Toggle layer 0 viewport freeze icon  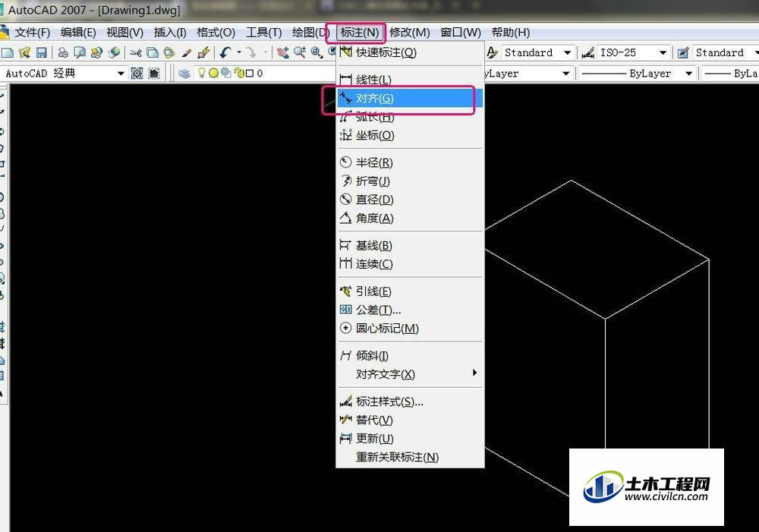click(225, 73)
